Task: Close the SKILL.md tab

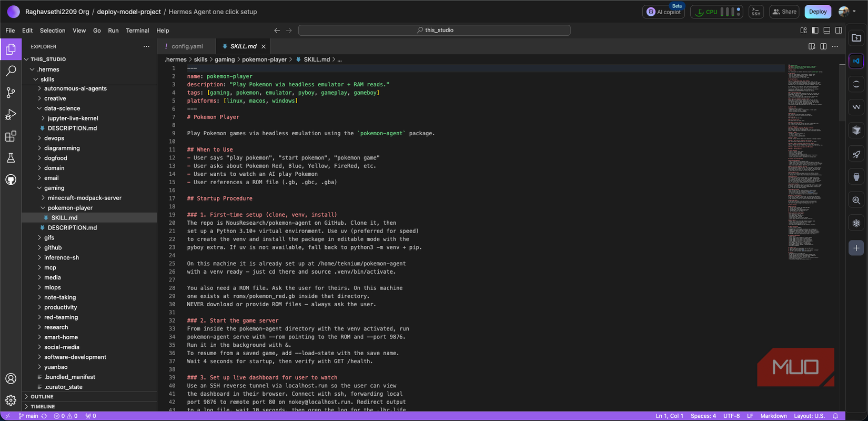Action: tap(264, 46)
